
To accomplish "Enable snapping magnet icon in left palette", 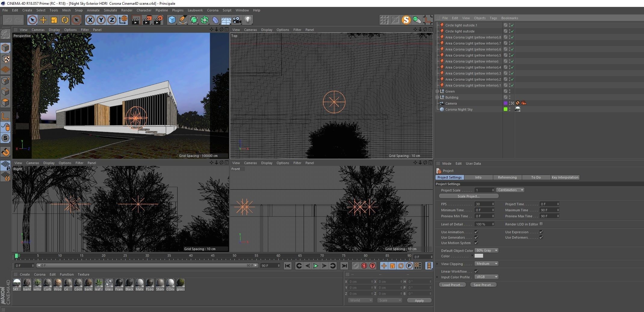I will click(x=6, y=152).
